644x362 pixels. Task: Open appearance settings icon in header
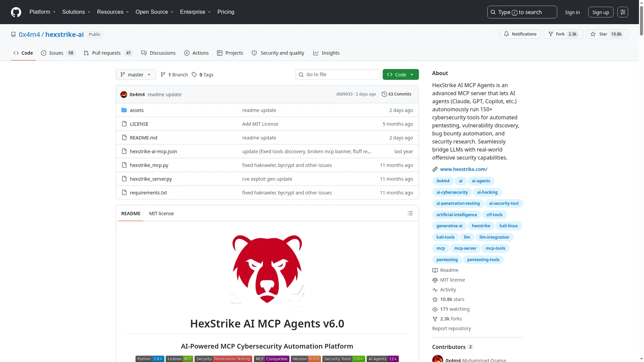(623, 12)
